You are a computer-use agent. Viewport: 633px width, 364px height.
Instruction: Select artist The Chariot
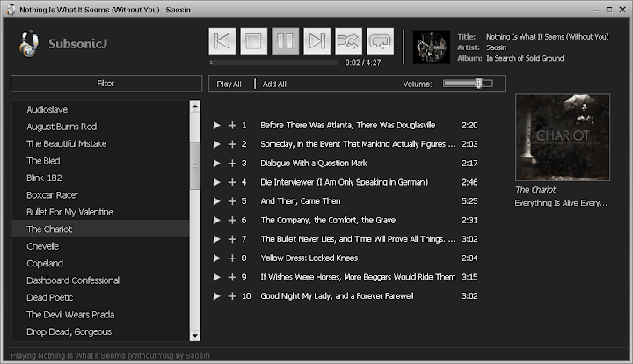(x=100, y=229)
